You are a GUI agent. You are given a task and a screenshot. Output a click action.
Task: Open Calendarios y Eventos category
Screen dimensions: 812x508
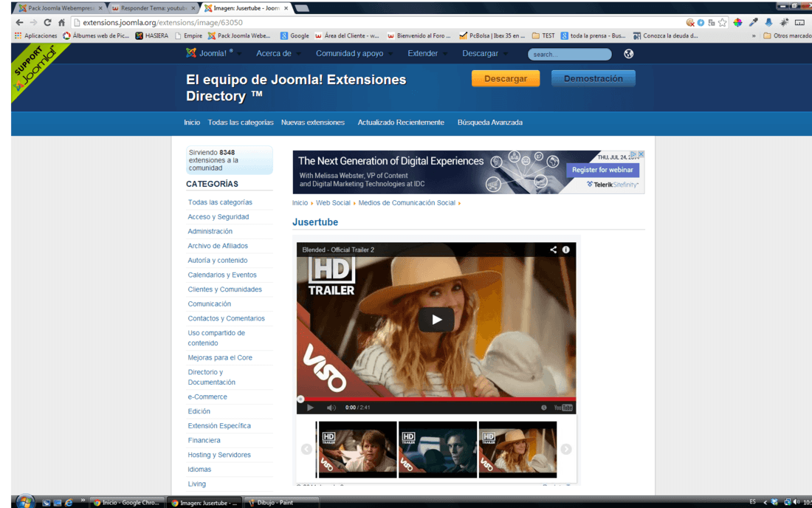coord(221,275)
